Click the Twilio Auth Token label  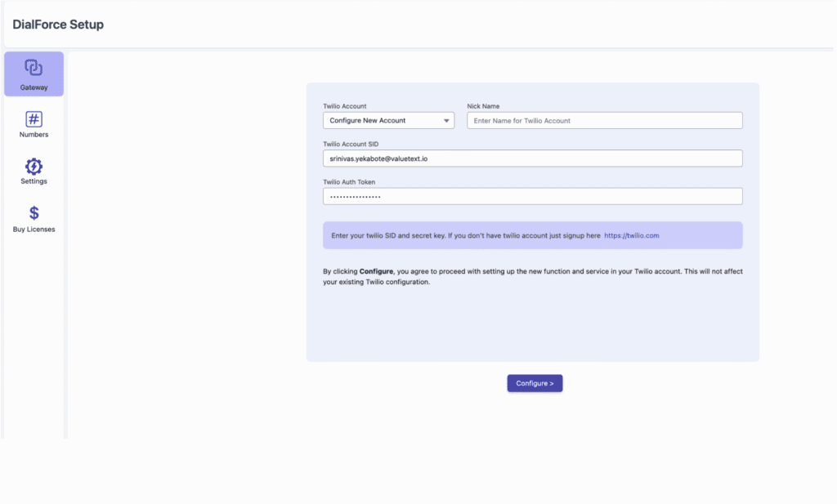(x=349, y=182)
